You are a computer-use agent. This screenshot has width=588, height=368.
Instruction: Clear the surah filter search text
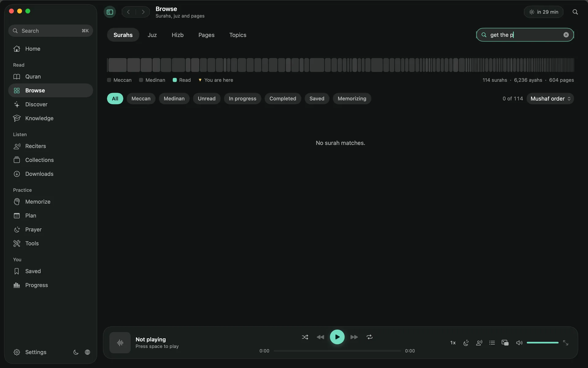(x=566, y=35)
